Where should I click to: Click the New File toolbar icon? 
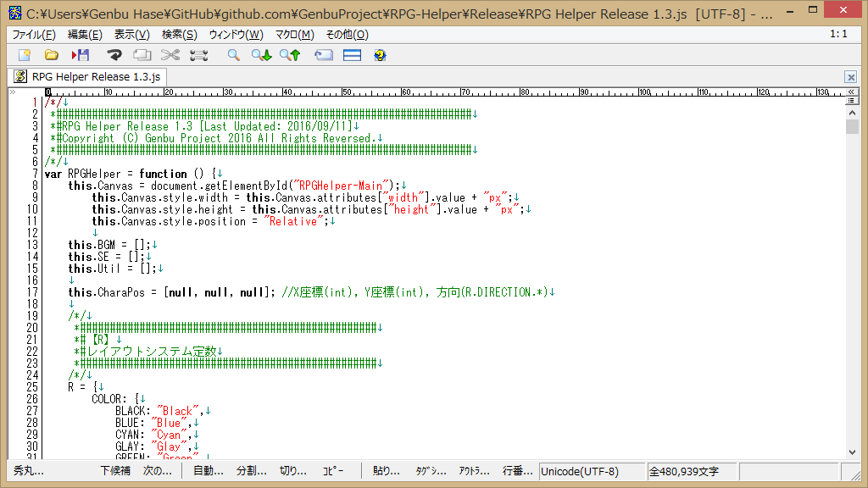[x=25, y=55]
